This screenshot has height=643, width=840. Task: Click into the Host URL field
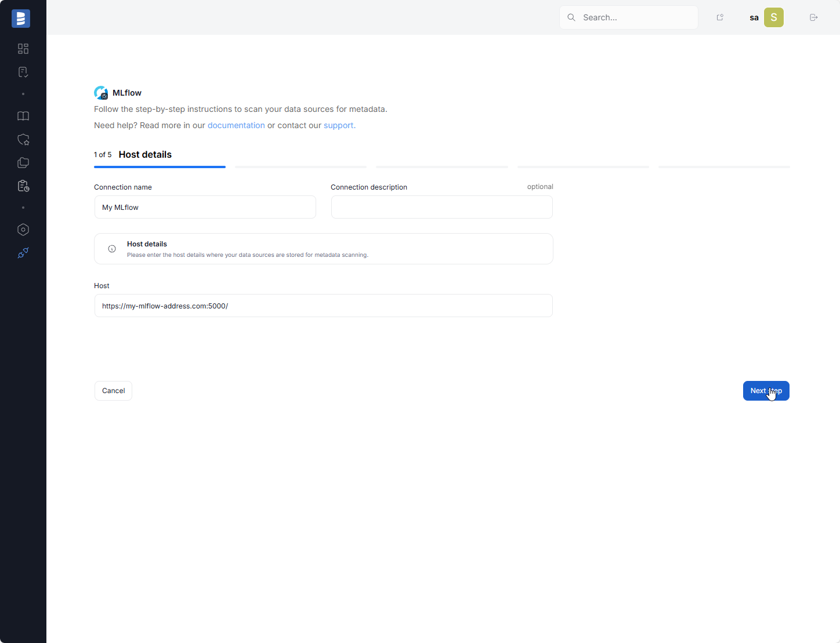tap(323, 306)
